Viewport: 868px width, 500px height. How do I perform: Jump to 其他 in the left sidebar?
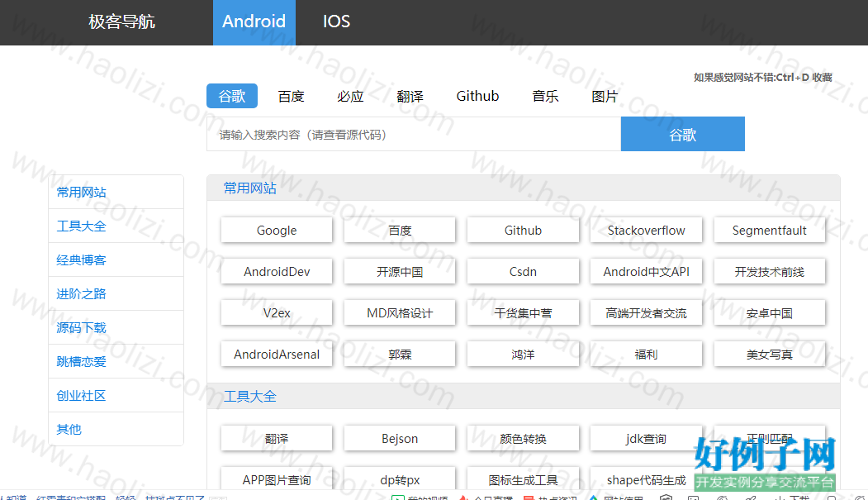pos(116,429)
